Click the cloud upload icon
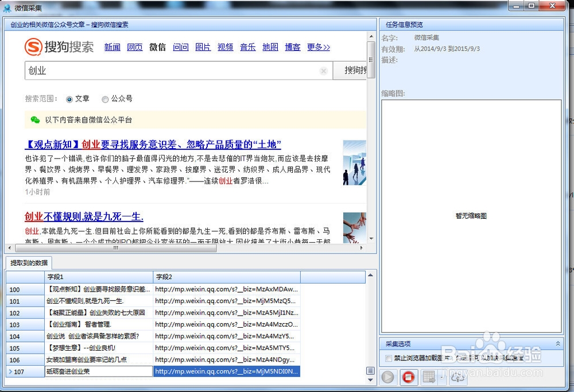574x392 pixels. coord(457,377)
